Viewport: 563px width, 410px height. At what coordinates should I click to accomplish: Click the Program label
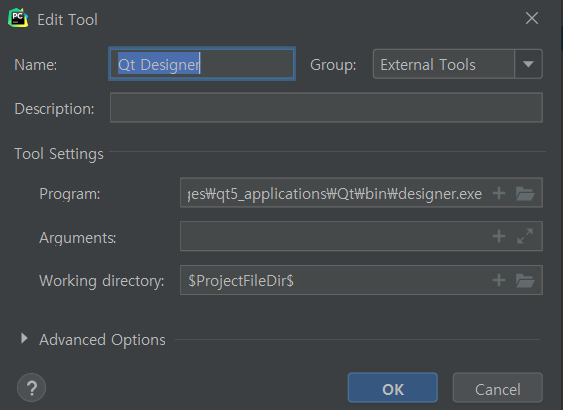[x=70, y=194]
